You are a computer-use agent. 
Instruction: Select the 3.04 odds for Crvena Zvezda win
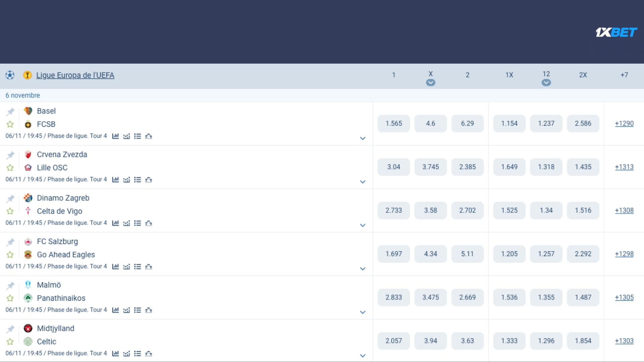click(394, 167)
